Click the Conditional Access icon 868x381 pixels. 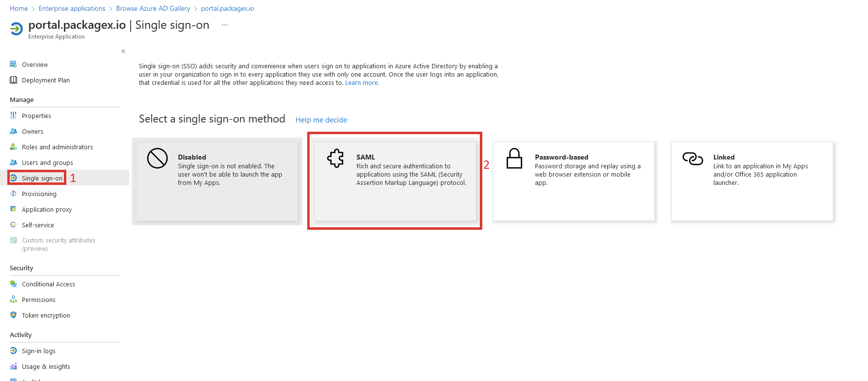pyautogui.click(x=13, y=284)
